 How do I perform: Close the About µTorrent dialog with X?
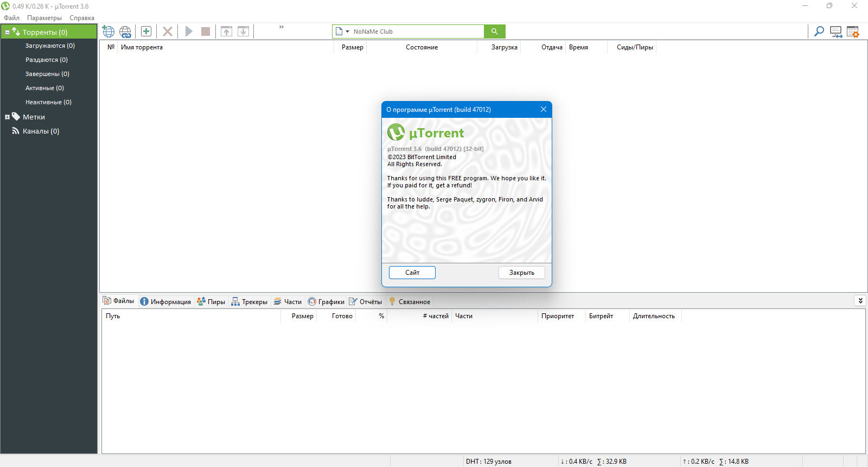(543, 109)
